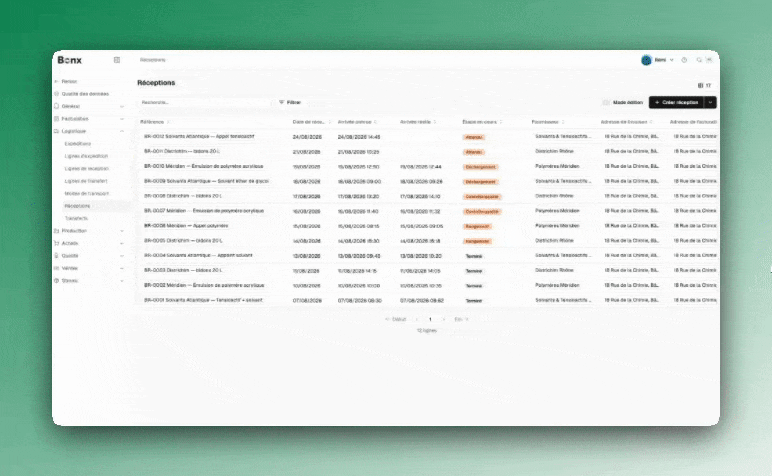Viewport: 772px width, 476px height.
Task: Click the Achats cart icon
Action: [57, 243]
